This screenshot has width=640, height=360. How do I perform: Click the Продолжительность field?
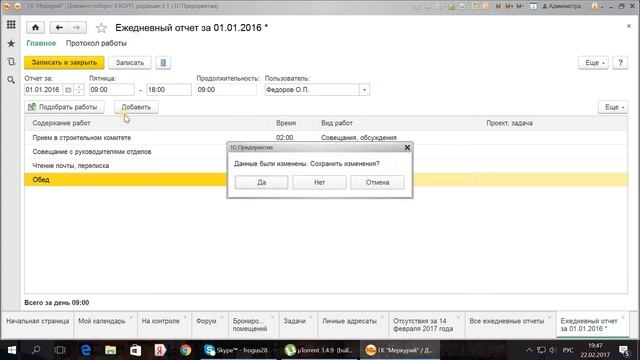pyautogui.click(x=227, y=89)
